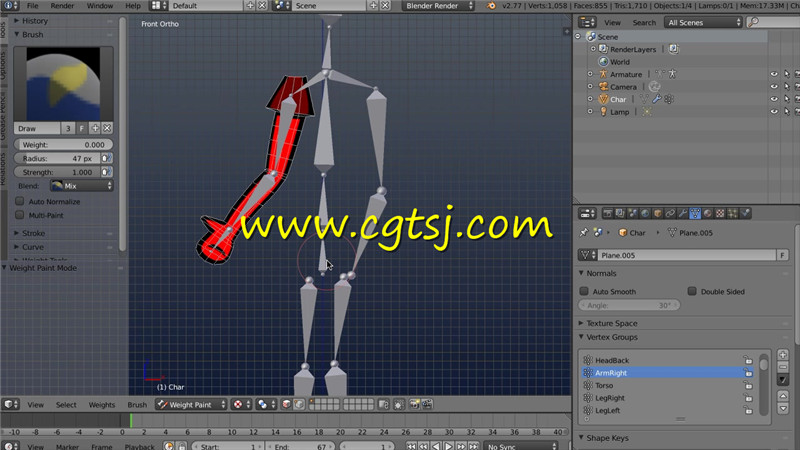
Task: Open the File menu
Action: click(32, 6)
